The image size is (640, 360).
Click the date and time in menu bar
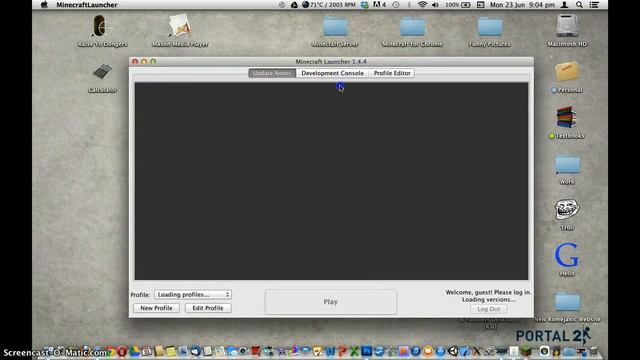522,5
